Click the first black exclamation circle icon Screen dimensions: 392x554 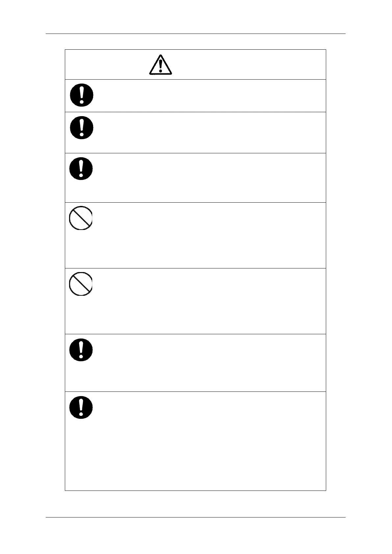[x=81, y=95]
